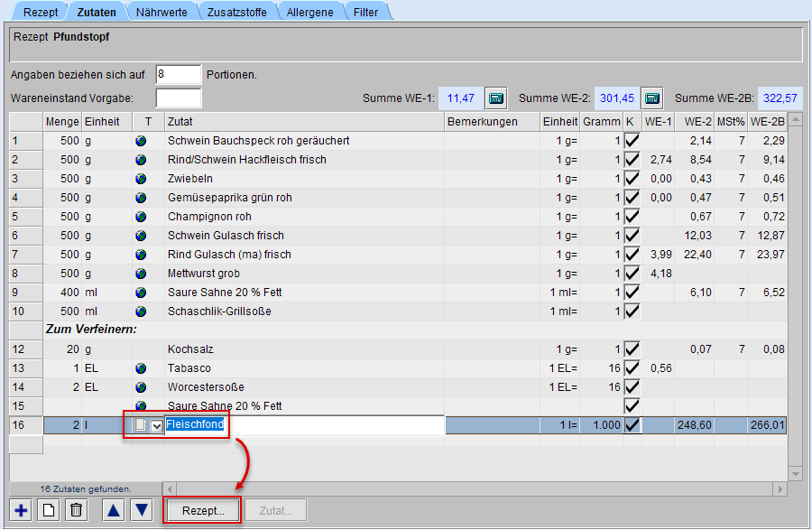Add a new ingredient with the plus icon
This screenshot has height=530, width=812.
click(x=22, y=510)
